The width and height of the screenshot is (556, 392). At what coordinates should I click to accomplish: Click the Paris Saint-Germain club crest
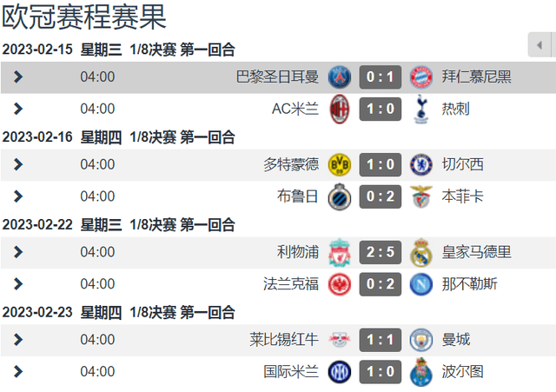click(340, 77)
